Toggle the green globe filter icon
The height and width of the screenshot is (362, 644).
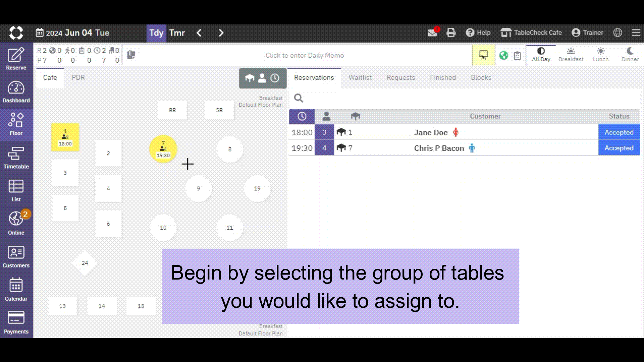(x=503, y=55)
